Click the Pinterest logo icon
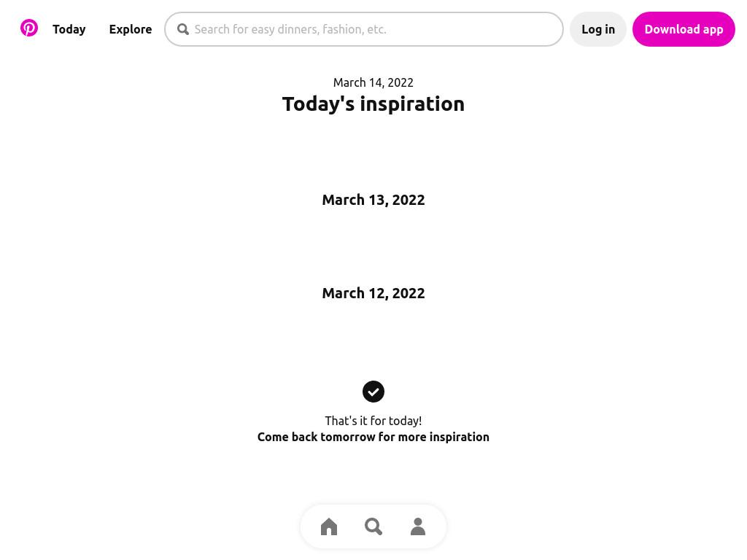 pyautogui.click(x=29, y=28)
